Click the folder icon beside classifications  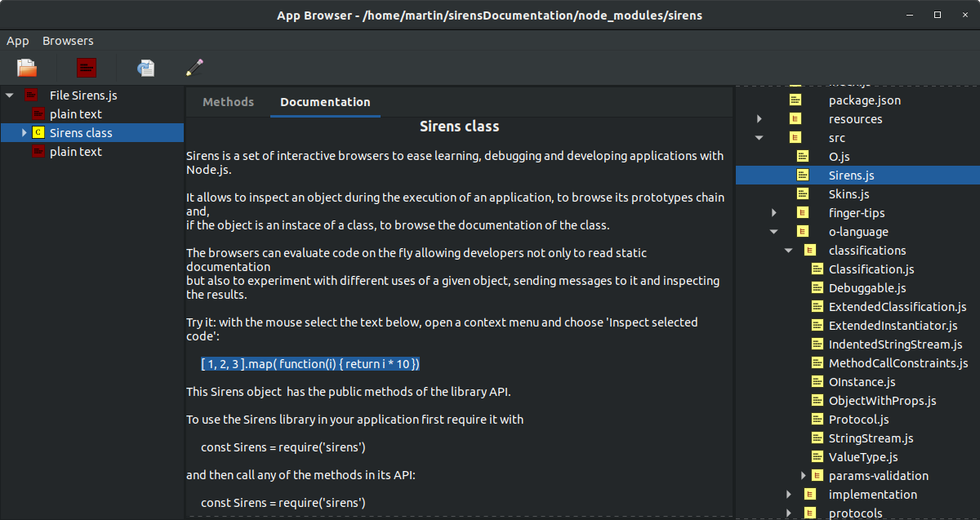(x=810, y=251)
